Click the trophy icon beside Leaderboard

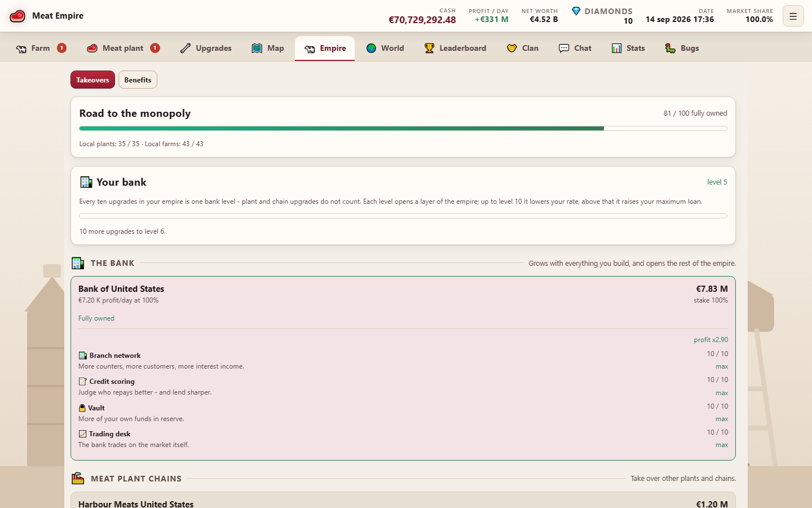(429, 49)
